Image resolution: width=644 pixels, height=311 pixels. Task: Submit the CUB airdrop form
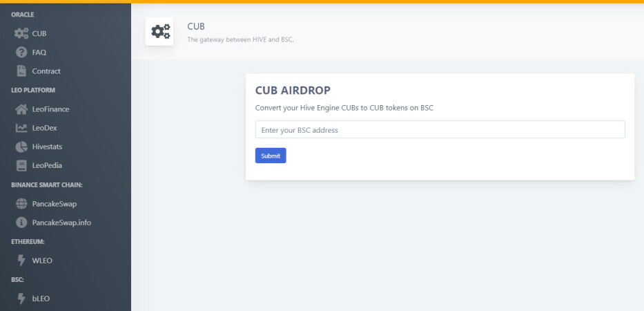pos(271,155)
